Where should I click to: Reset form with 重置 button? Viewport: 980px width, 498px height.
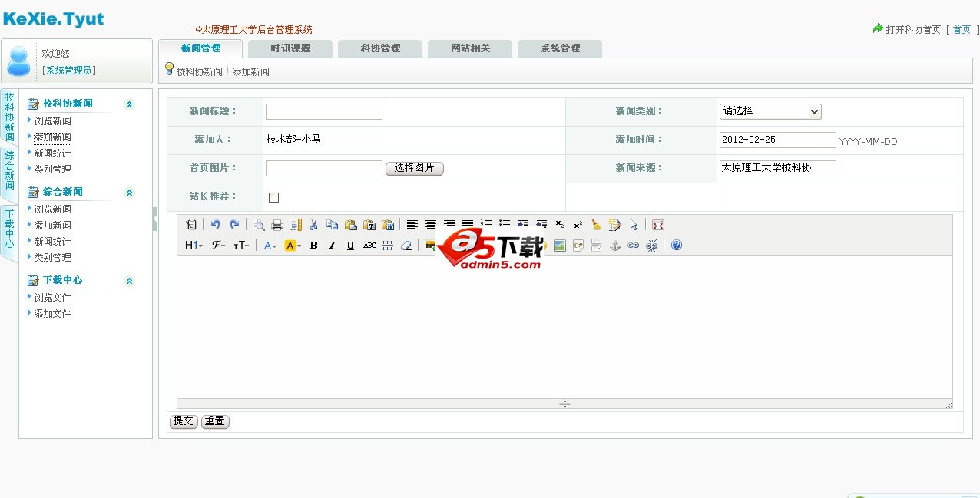[215, 421]
